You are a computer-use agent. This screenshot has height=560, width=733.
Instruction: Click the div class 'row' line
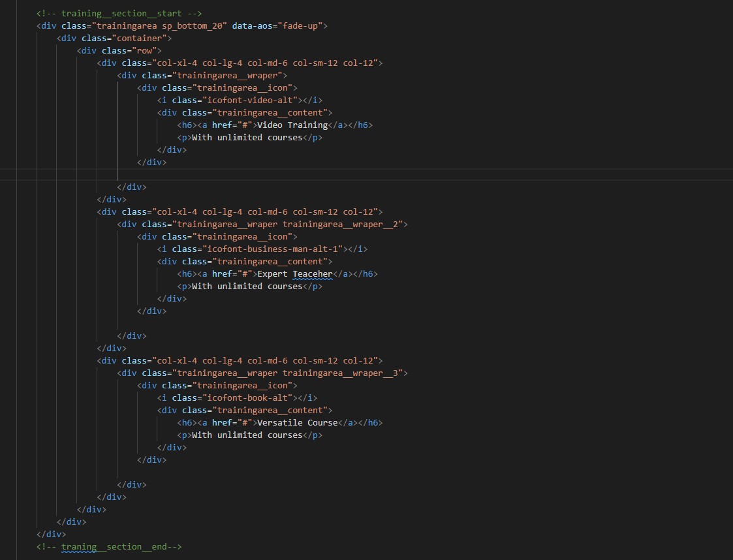tap(119, 50)
